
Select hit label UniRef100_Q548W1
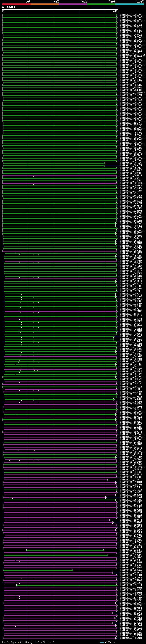tap(131, 90)
